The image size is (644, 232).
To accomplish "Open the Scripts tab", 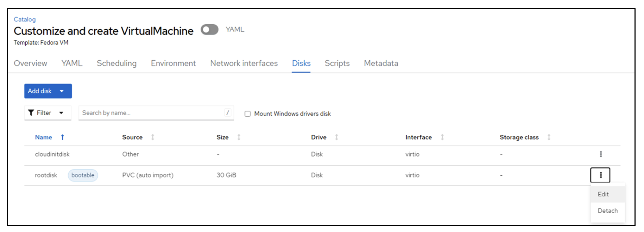I will pyautogui.click(x=337, y=63).
